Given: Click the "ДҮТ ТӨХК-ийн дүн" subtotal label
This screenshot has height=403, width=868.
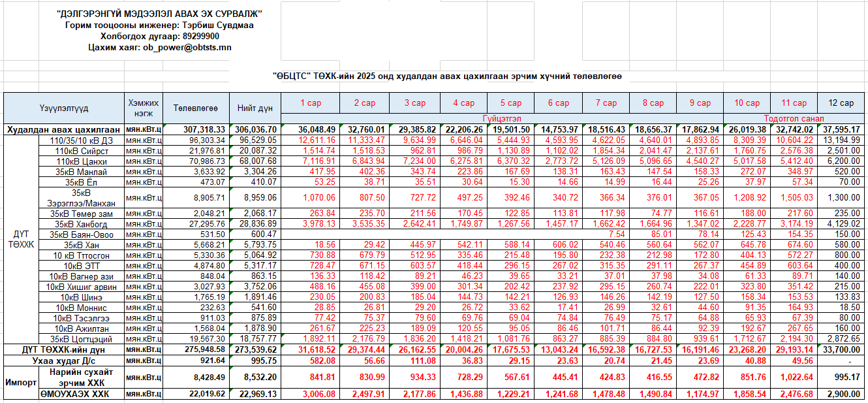Looking at the screenshot, I should (63, 350).
